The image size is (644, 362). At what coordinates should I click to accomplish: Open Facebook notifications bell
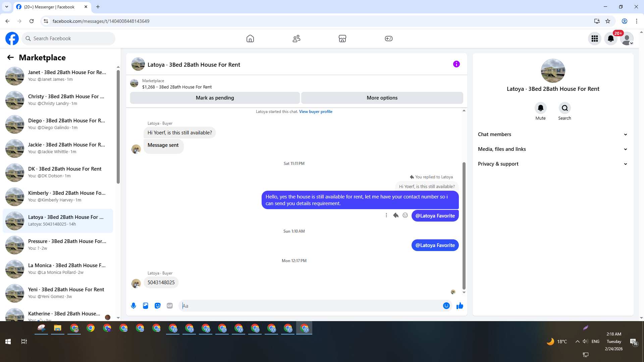pyautogui.click(x=610, y=39)
